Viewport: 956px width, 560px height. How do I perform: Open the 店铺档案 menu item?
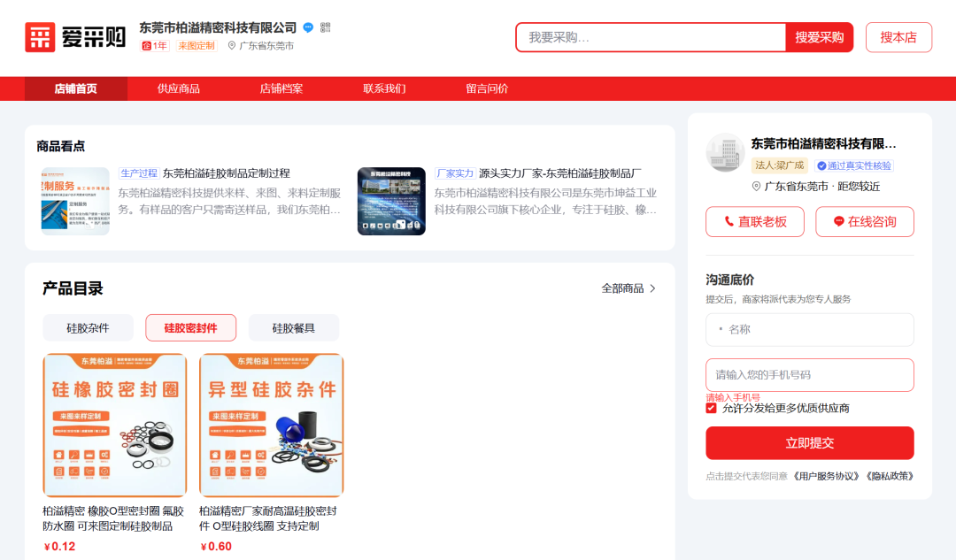281,89
